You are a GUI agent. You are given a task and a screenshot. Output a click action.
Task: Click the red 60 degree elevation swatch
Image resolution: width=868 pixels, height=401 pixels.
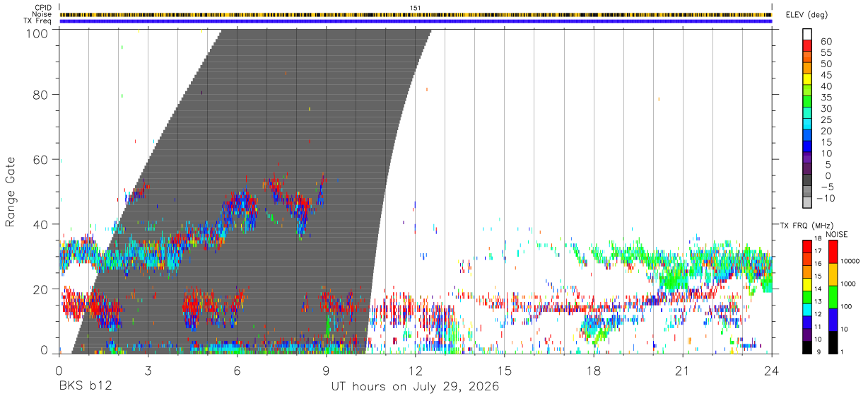(x=809, y=46)
